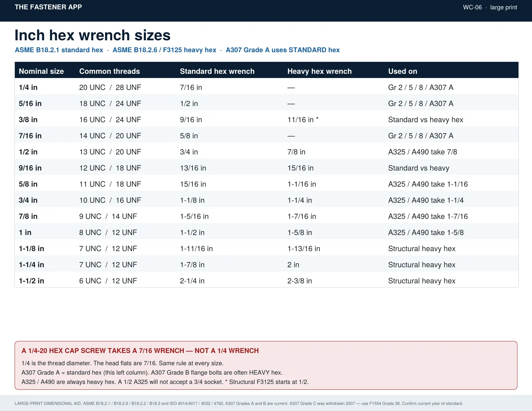Click the '1-7/16 in' heavy hex cell
Viewport: 532px width, 411px height.
(302, 216)
